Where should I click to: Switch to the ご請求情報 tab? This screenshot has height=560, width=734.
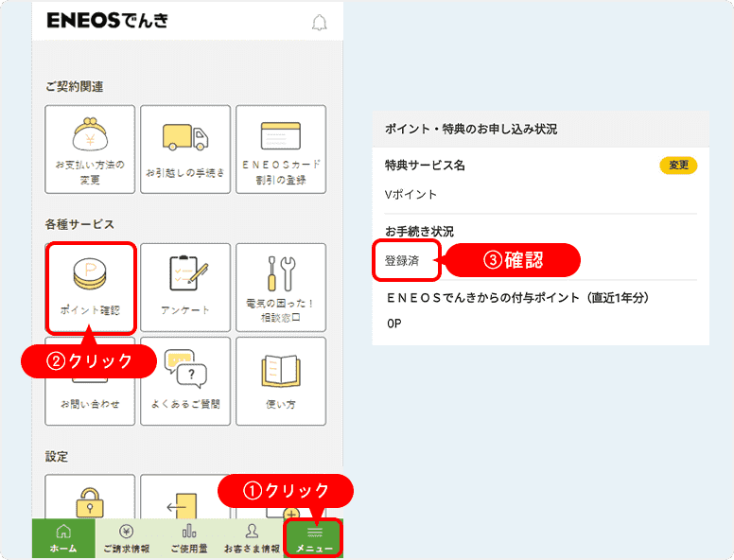[x=127, y=538]
